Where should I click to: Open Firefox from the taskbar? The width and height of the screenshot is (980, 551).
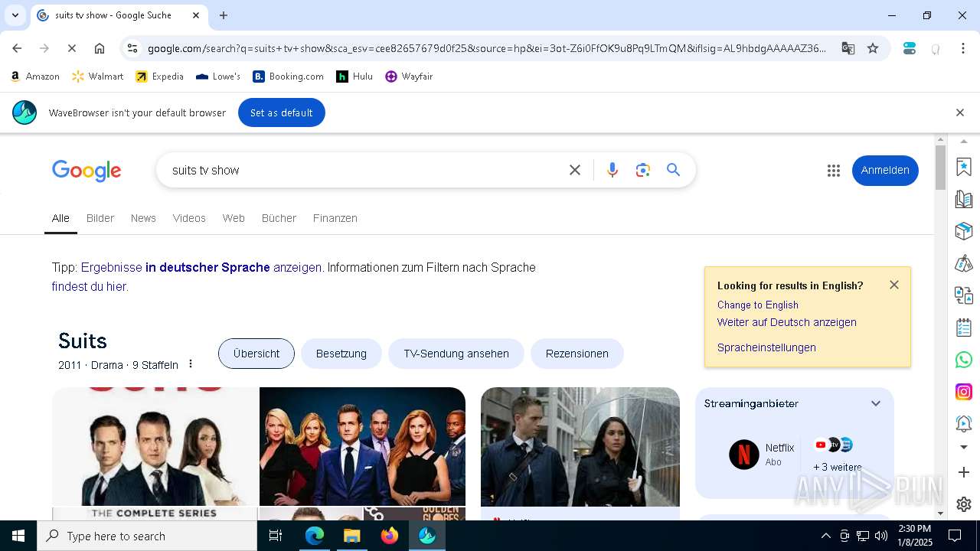(x=390, y=536)
